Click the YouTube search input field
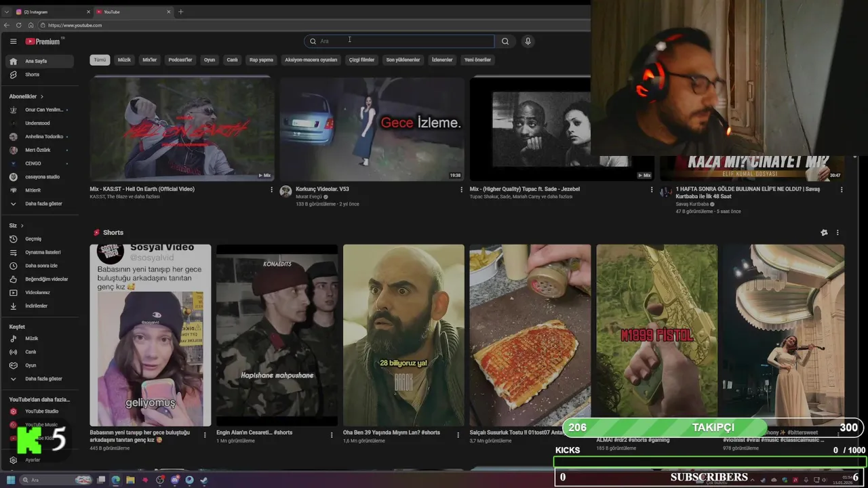Screen dimensions: 868x488 coord(400,41)
